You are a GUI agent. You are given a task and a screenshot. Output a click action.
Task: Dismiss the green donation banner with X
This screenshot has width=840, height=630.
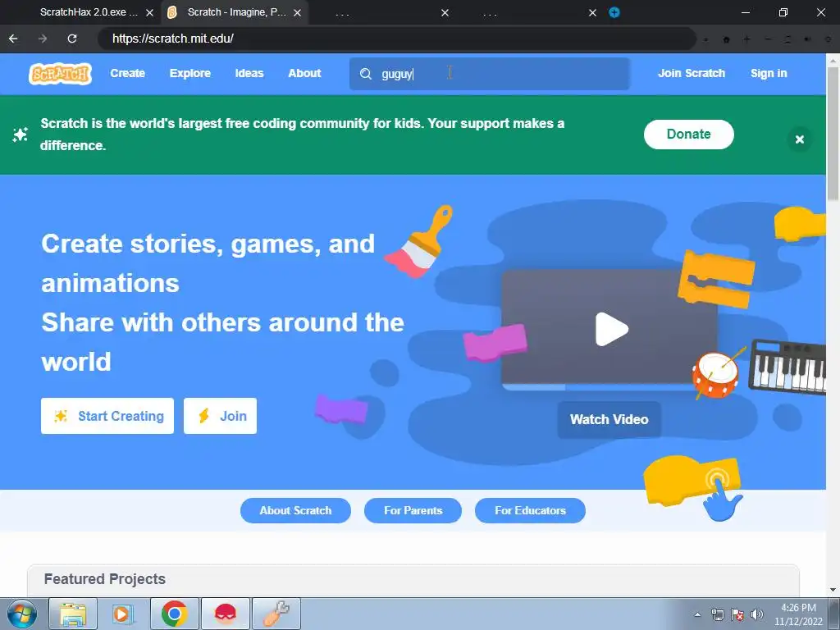pyautogui.click(x=799, y=139)
